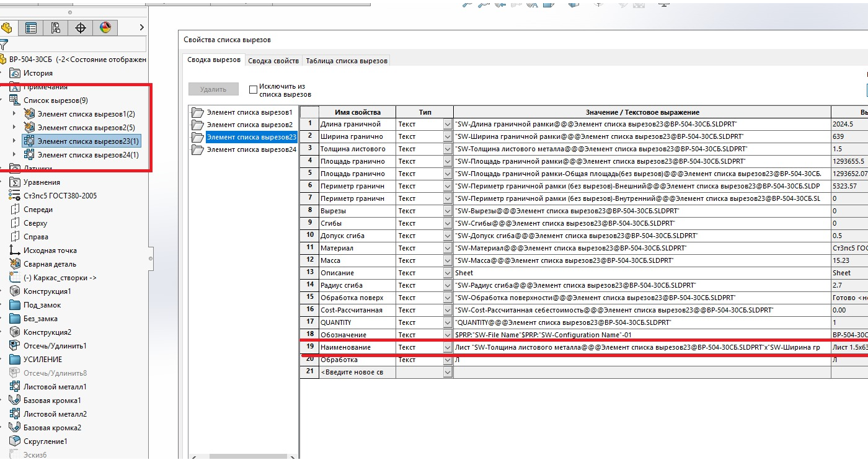Select the Конструкция2 feature icon
Image resolution: width=868 pixels, height=465 pixels.
tap(15, 332)
